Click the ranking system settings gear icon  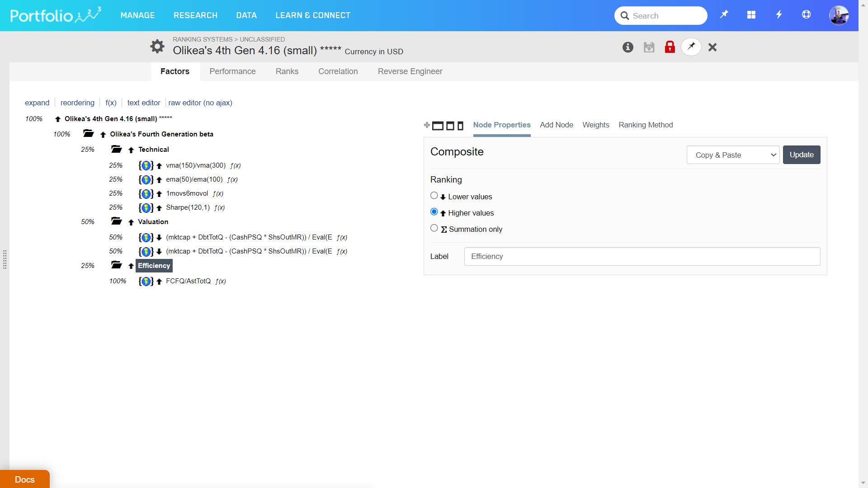[157, 46]
